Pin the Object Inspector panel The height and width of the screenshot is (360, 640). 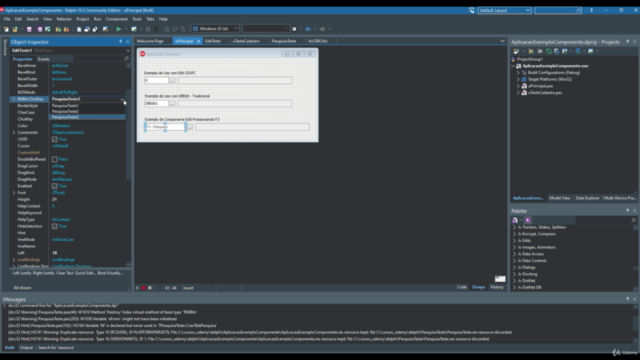click(120, 42)
